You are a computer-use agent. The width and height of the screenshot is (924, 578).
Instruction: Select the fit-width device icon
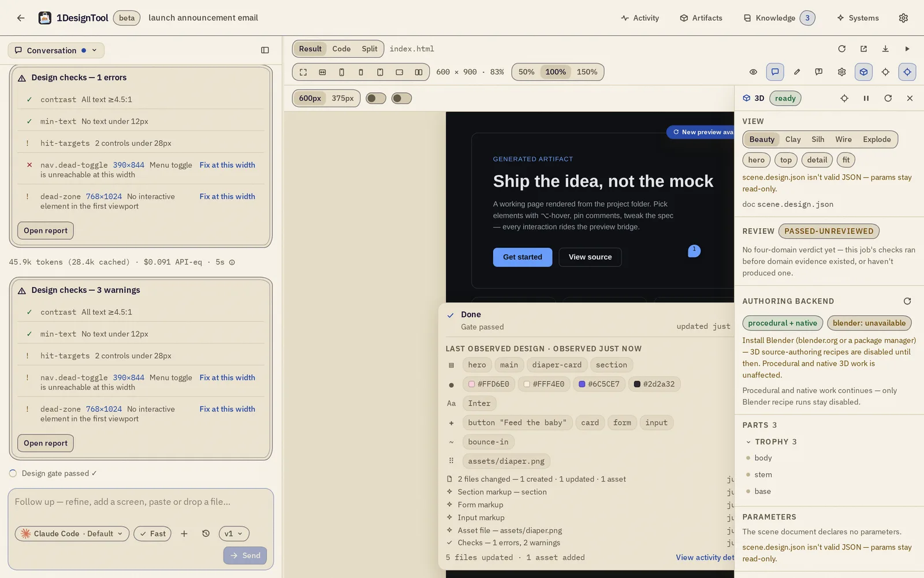[322, 72]
